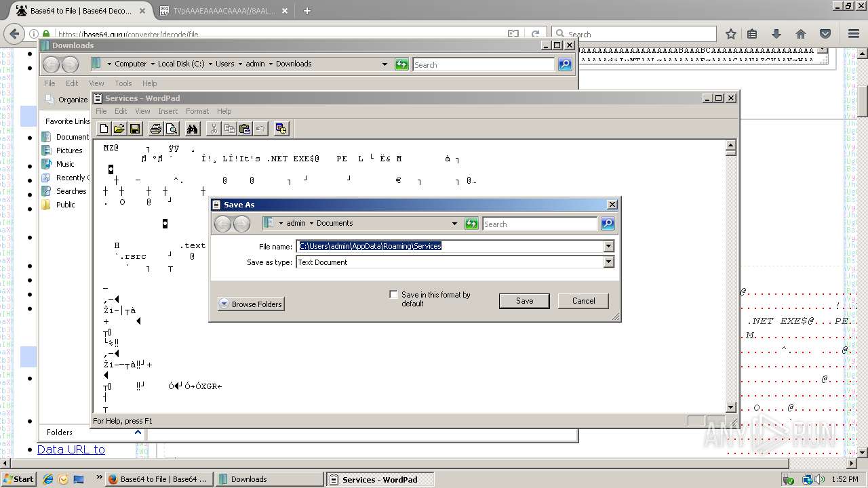Image resolution: width=868 pixels, height=488 pixels.
Task: Click the Print icon in WordPad toolbar
Action: tap(156, 129)
